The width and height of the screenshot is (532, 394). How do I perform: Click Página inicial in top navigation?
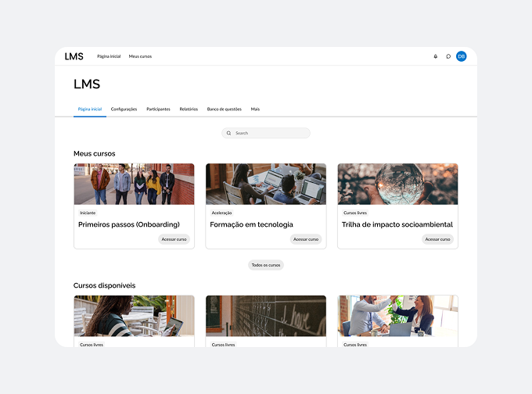click(x=109, y=56)
